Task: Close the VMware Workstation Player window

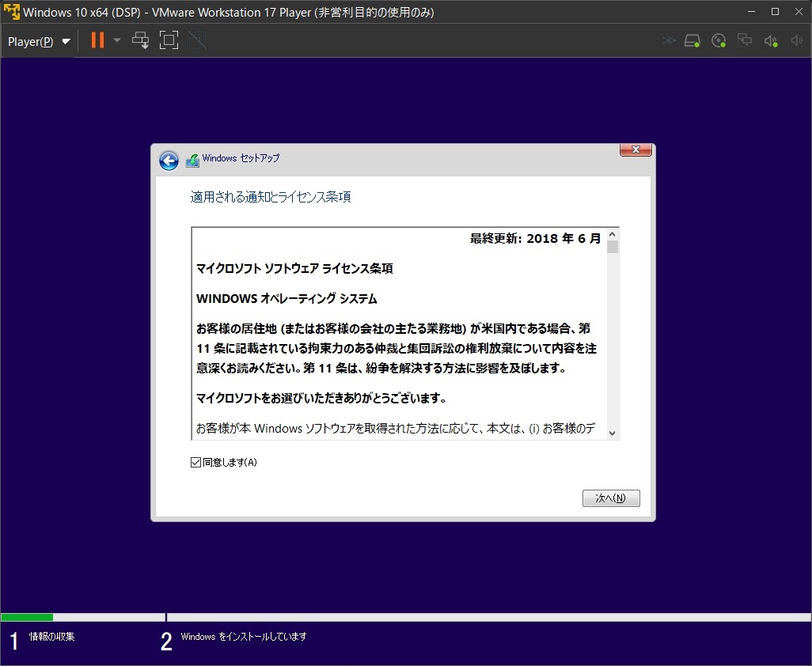Action: (799, 11)
